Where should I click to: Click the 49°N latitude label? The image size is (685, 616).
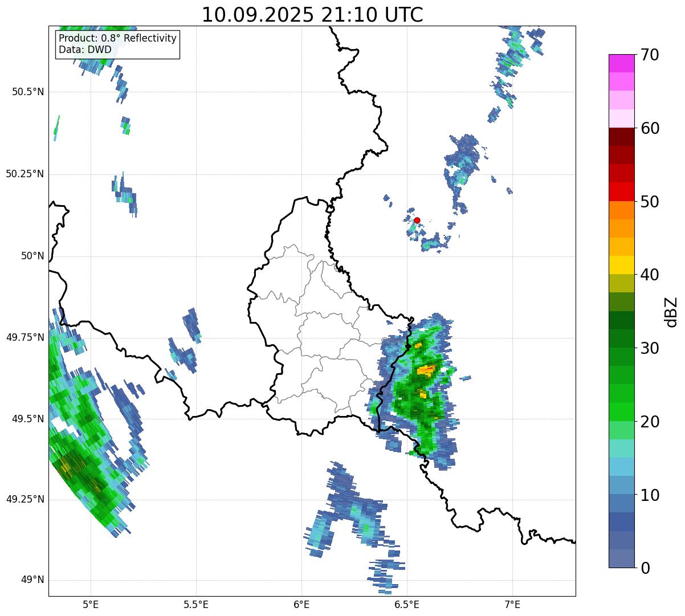tap(32, 580)
